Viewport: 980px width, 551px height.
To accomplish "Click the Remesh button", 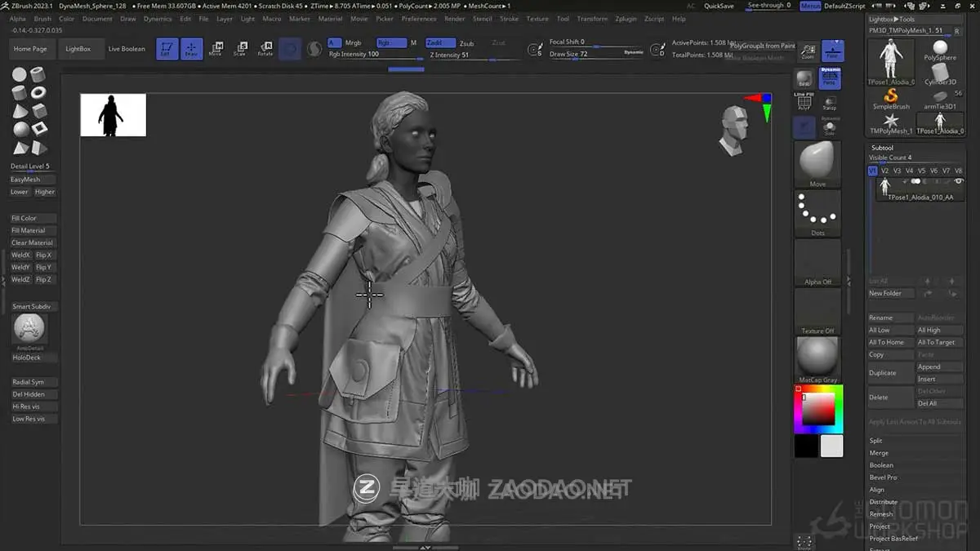I will (880, 513).
